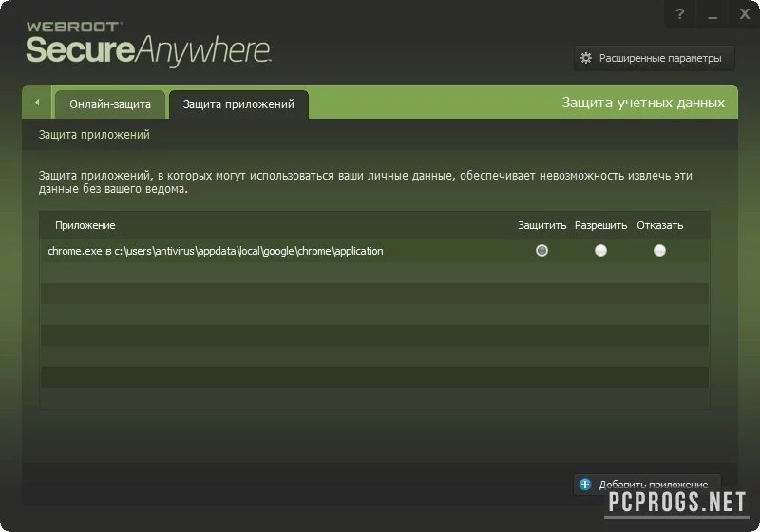Select the chrome.exe application row

click(374, 251)
